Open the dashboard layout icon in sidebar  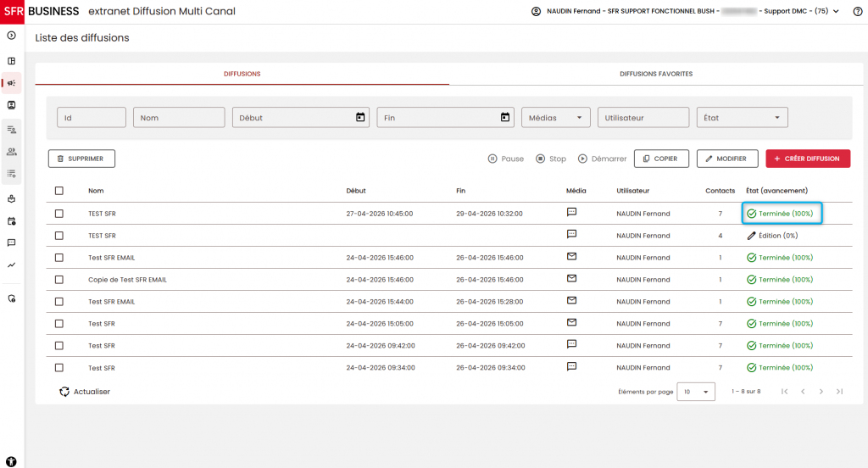tap(11, 61)
